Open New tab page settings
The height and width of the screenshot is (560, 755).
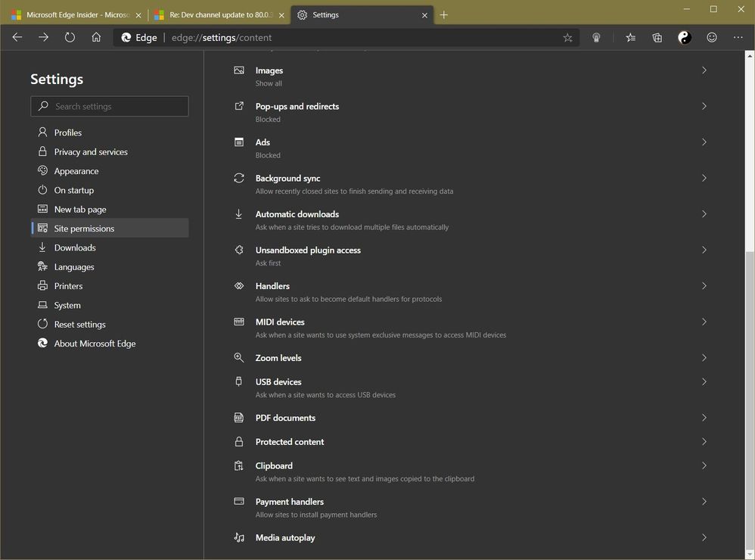110,210
